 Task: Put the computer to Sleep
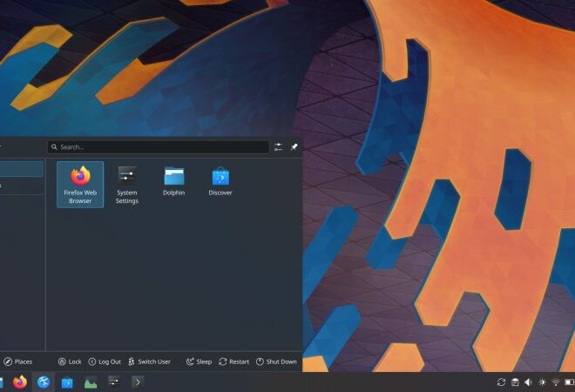[200, 362]
